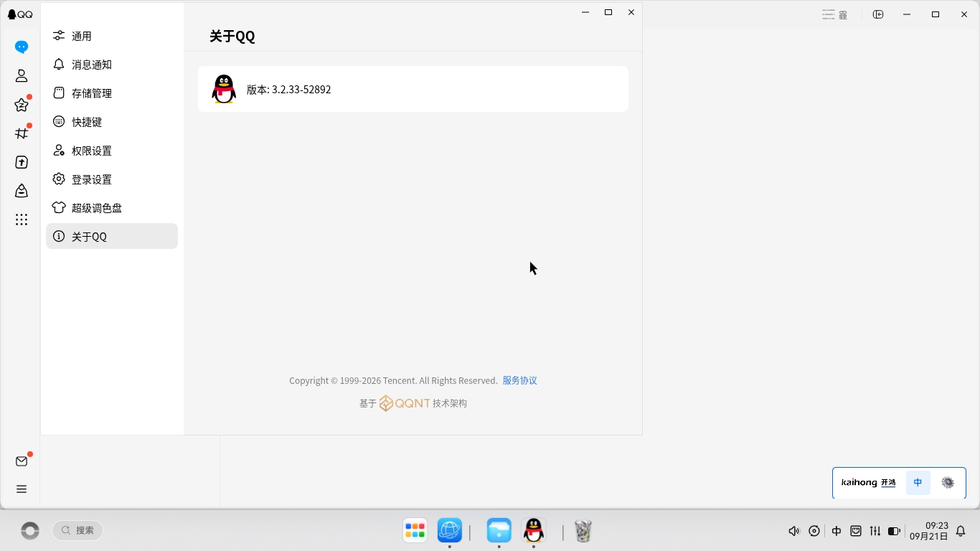
Task: Click the taskbar 搜索 search box
Action: click(x=77, y=530)
